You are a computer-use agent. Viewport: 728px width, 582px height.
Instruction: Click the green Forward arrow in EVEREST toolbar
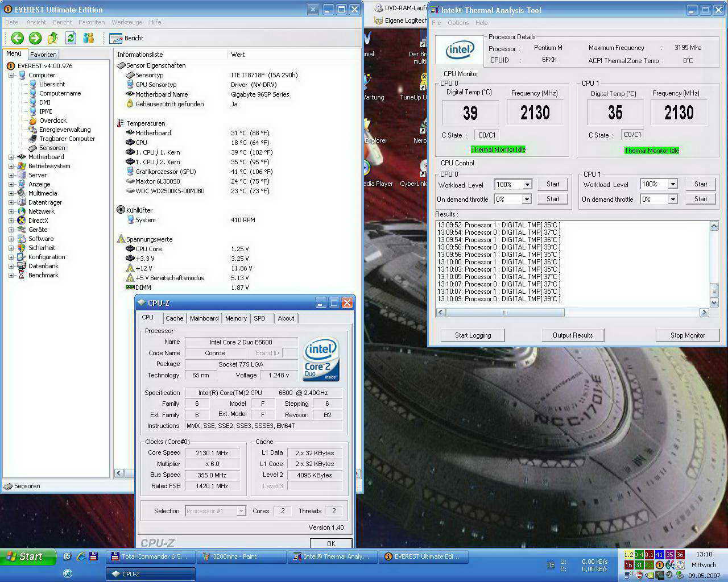coord(35,38)
